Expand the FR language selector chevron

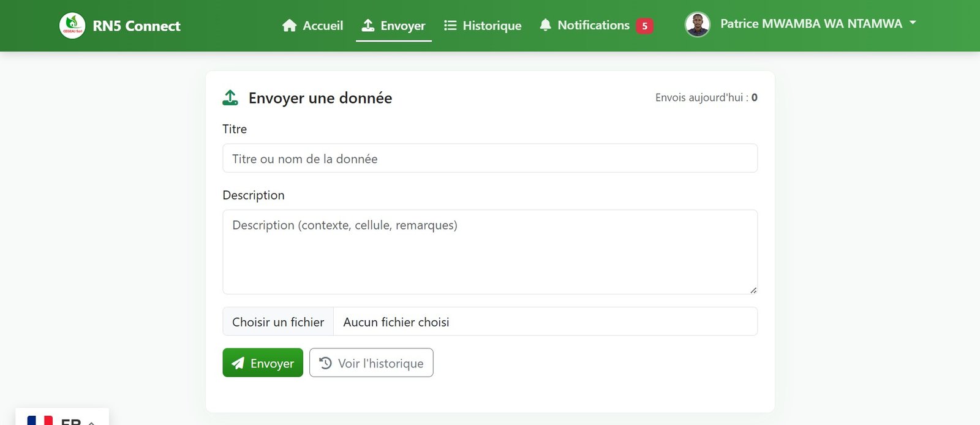[91, 422]
